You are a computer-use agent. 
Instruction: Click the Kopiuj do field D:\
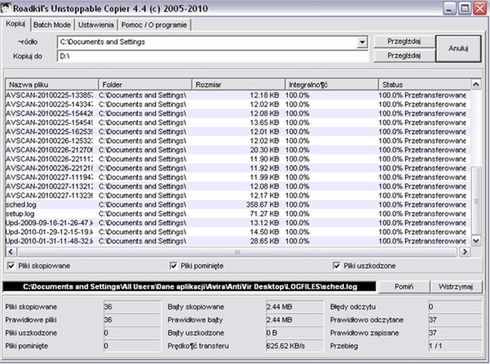213,56
